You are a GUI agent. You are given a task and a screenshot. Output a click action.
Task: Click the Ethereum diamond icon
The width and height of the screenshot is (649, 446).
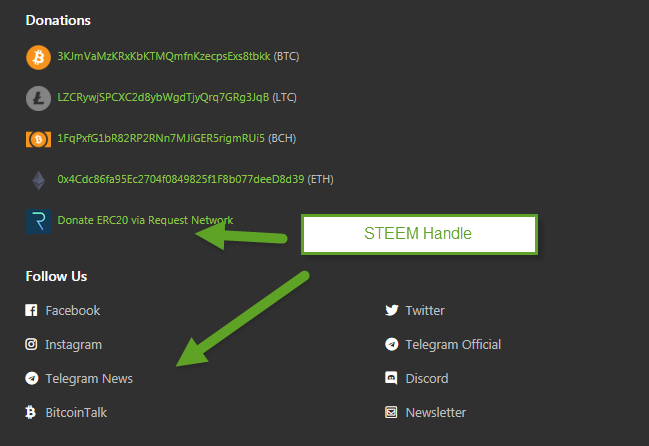point(37,180)
